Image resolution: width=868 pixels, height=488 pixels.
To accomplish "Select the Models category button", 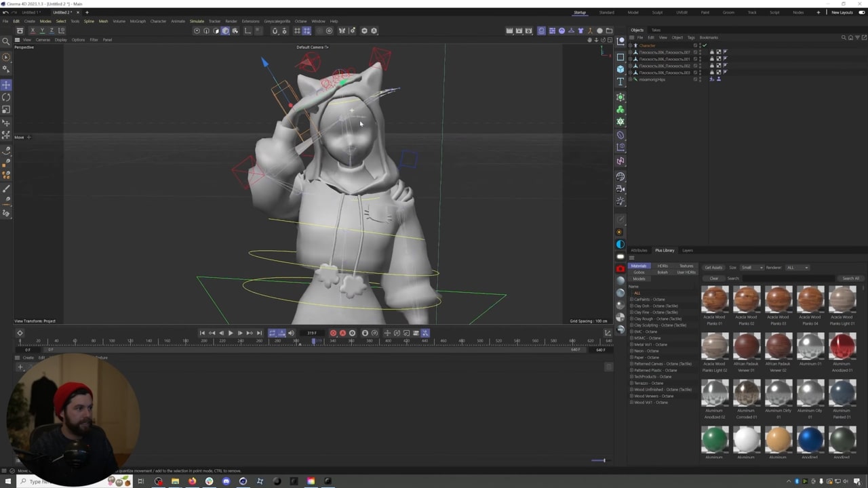I will [x=639, y=279].
